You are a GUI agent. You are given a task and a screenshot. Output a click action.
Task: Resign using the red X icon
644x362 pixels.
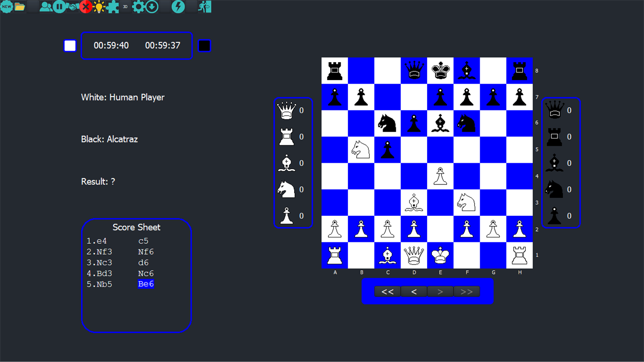(85, 7)
